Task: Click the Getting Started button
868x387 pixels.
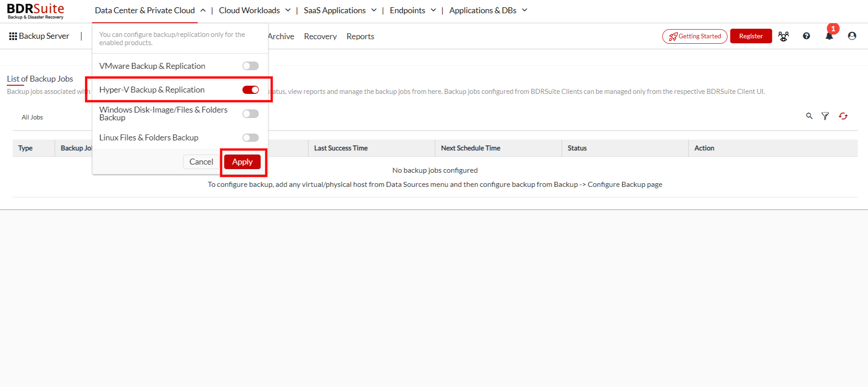Action: [694, 36]
